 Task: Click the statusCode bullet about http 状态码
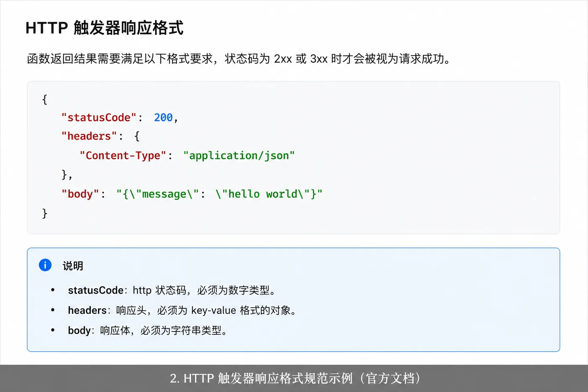coord(172,290)
